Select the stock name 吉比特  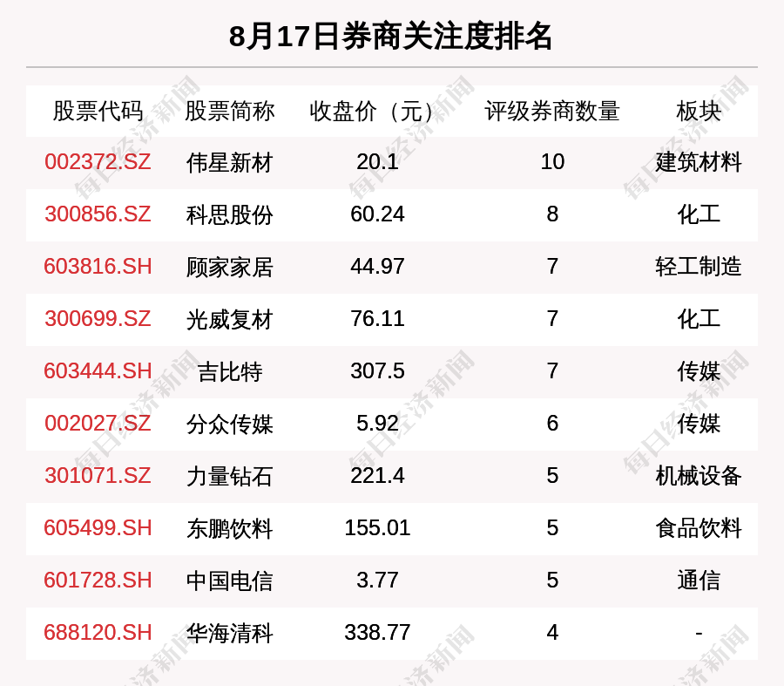point(229,372)
